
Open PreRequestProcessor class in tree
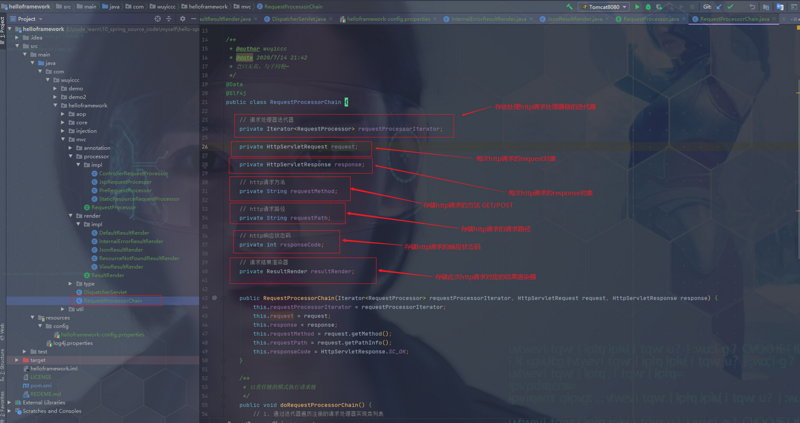[125, 190]
